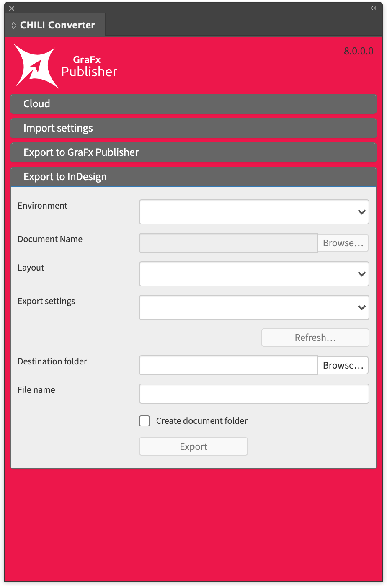
Task: Open the Environment dropdown
Action: pos(254,212)
